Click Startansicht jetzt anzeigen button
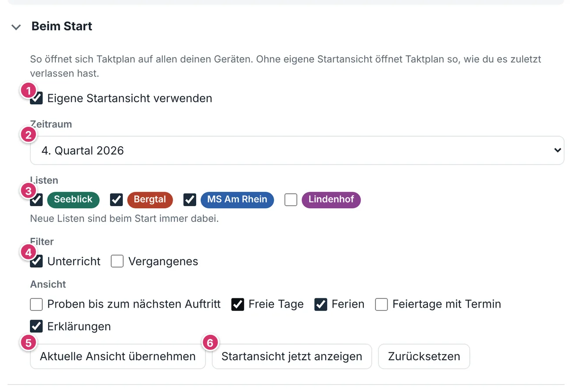Image resolution: width=572 pixels, height=392 pixels. pos(292,356)
